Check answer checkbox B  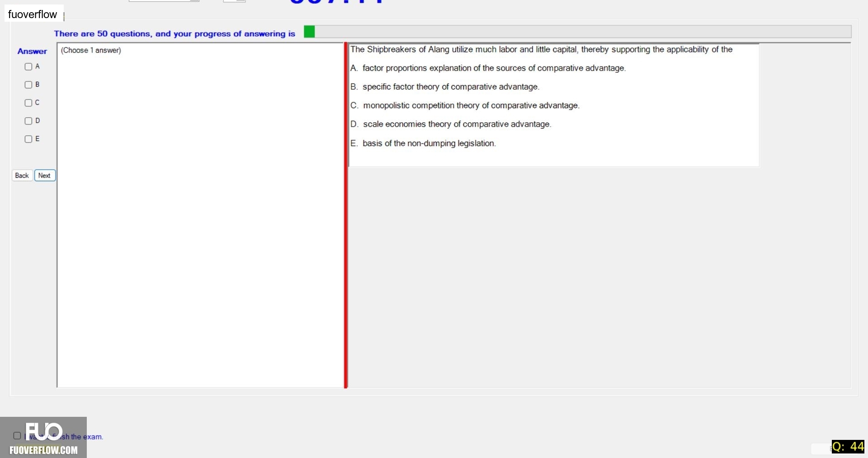coord(28,85)
